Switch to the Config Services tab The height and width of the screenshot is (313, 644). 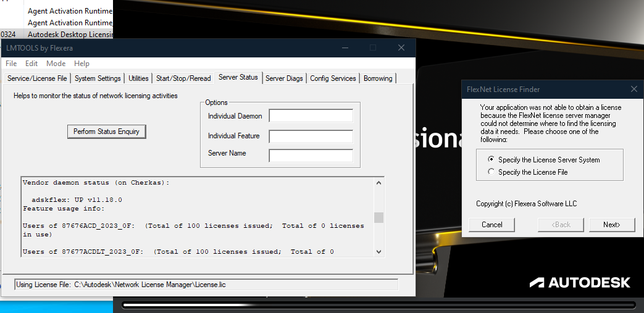[333, 78]
